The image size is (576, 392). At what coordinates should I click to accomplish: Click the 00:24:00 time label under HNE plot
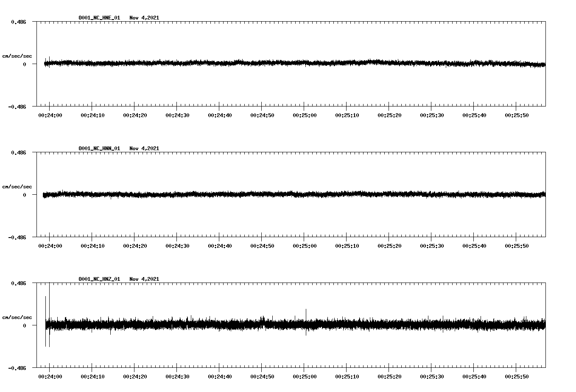coord(50,115)
